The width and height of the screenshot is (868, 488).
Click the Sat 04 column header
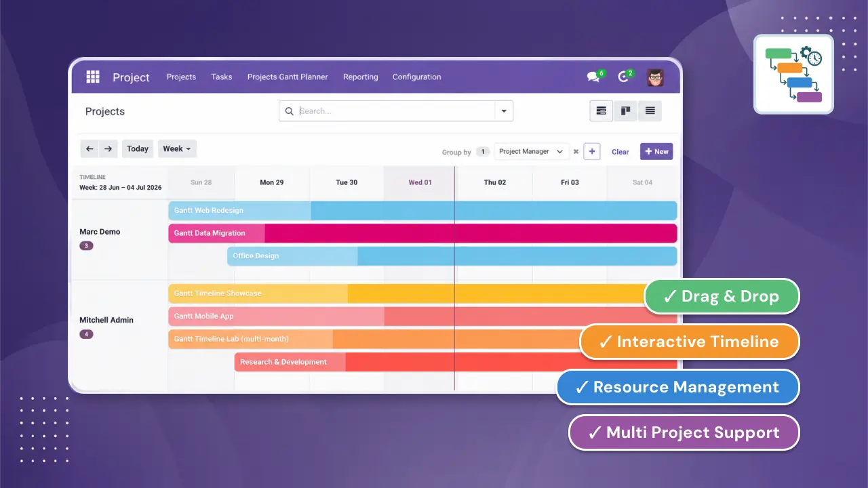tap(643, 182)
